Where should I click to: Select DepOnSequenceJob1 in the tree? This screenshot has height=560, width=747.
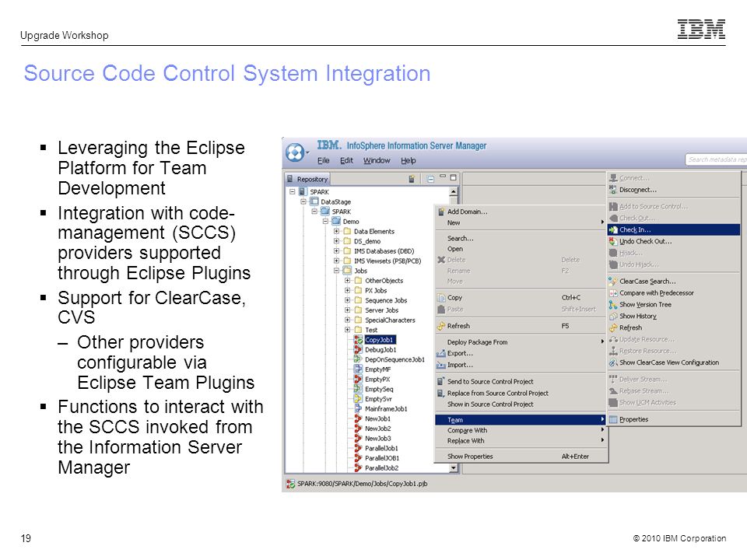coord(395,359)
